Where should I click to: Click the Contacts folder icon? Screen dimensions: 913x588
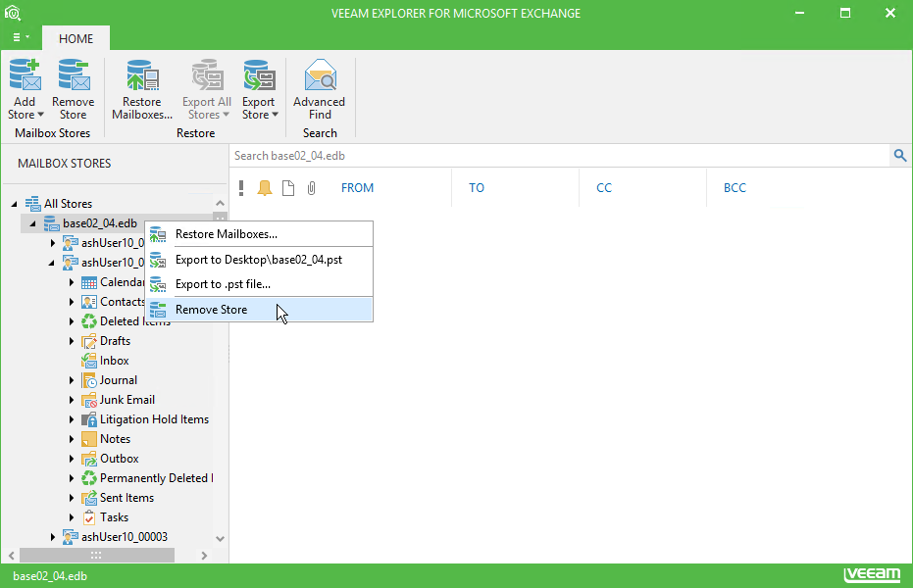tap(89, 302)
